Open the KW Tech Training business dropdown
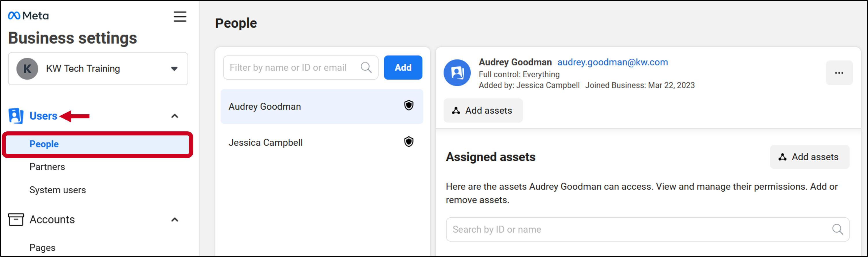Viewport: 868px width, 257px height. (x=98, y=69)
